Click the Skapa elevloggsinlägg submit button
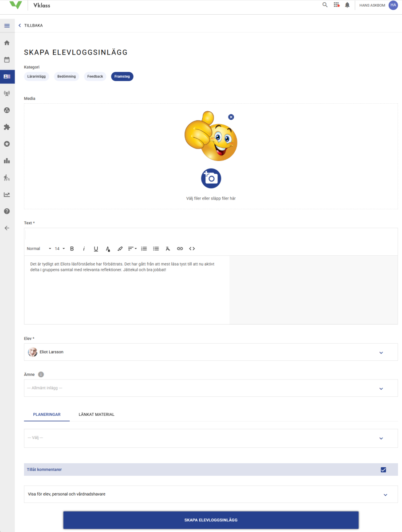 click(211, 520)
